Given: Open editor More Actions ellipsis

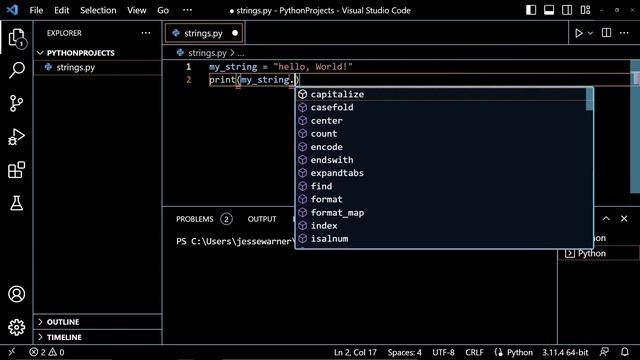Looking at the screenshot, I should point(624,33).
